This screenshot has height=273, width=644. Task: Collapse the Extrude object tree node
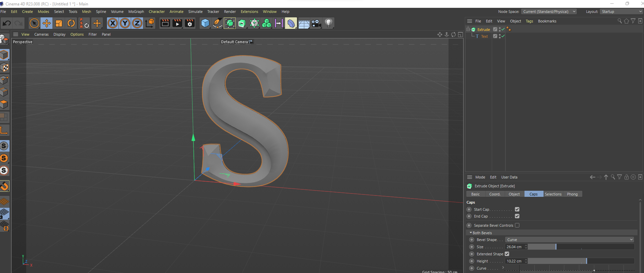pos(468,29)
